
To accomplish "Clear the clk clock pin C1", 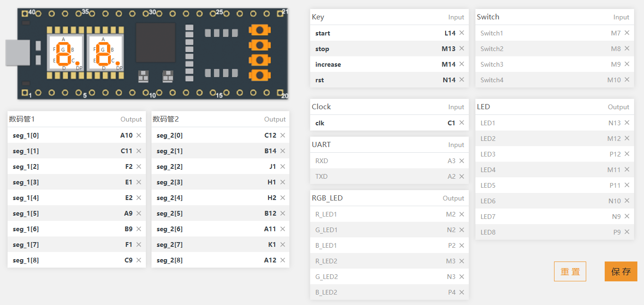I will click(462, 123).
